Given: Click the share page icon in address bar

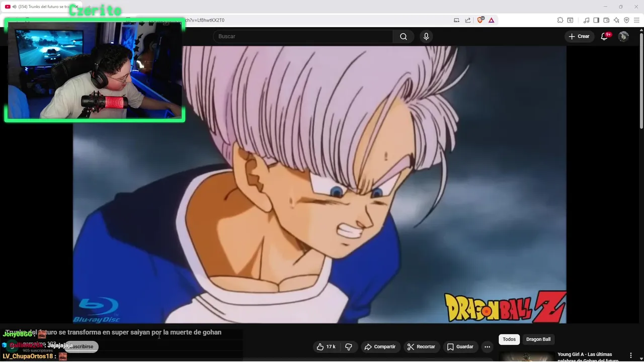Looking at the screenshot, I should [468, 20].
